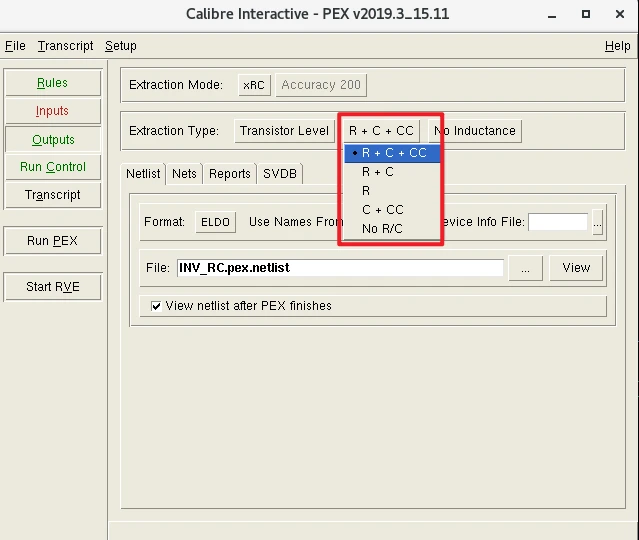Open the Help menu
Image resolution: width=639 pixels, height=540 pixels.
pos(617,46)
